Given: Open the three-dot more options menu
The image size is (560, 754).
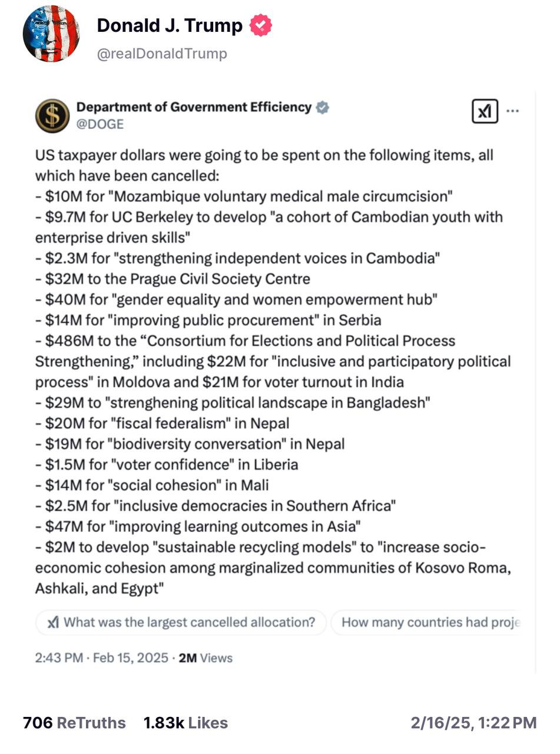Looking at the screenshot, I should pyautogui.click(x=513, y=111).
